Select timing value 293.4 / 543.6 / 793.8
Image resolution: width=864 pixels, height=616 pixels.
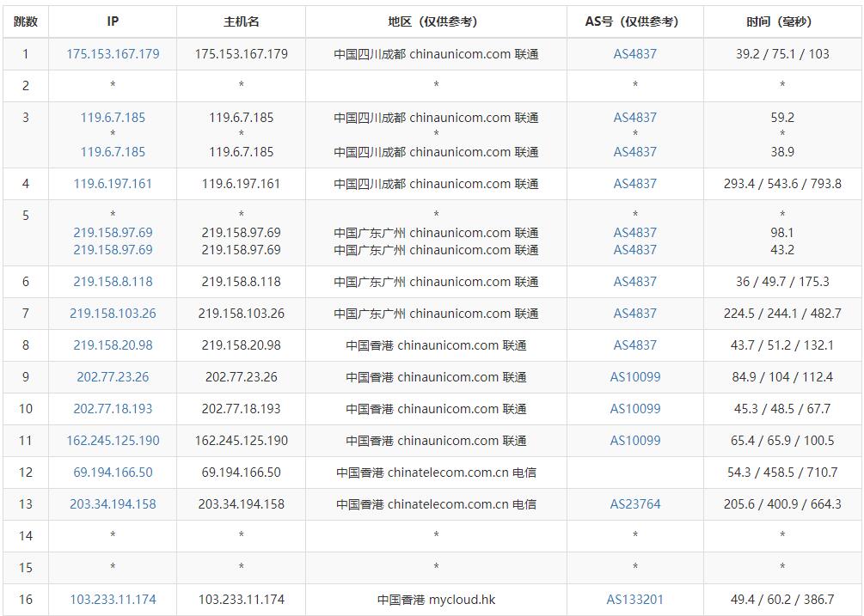click(782, 184)
